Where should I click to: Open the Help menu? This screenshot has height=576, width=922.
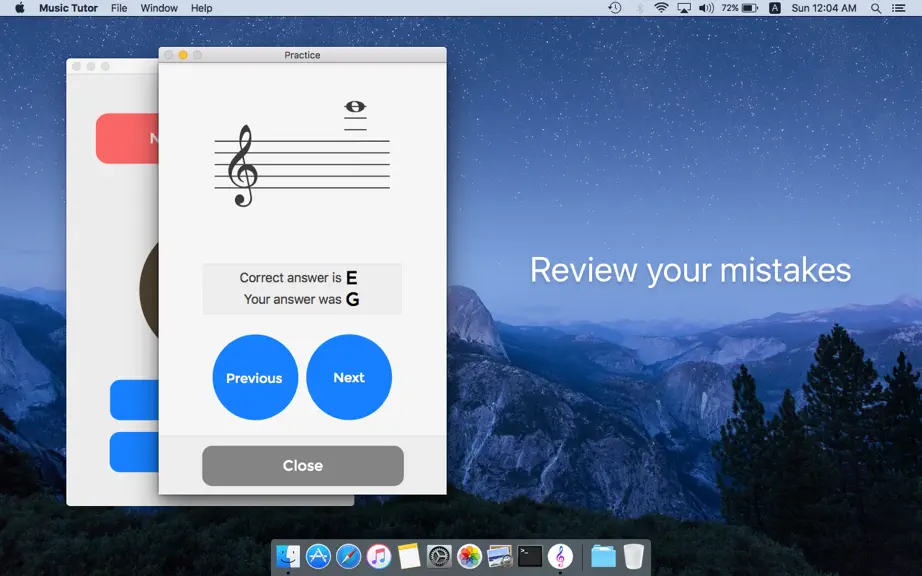point(201,8)
